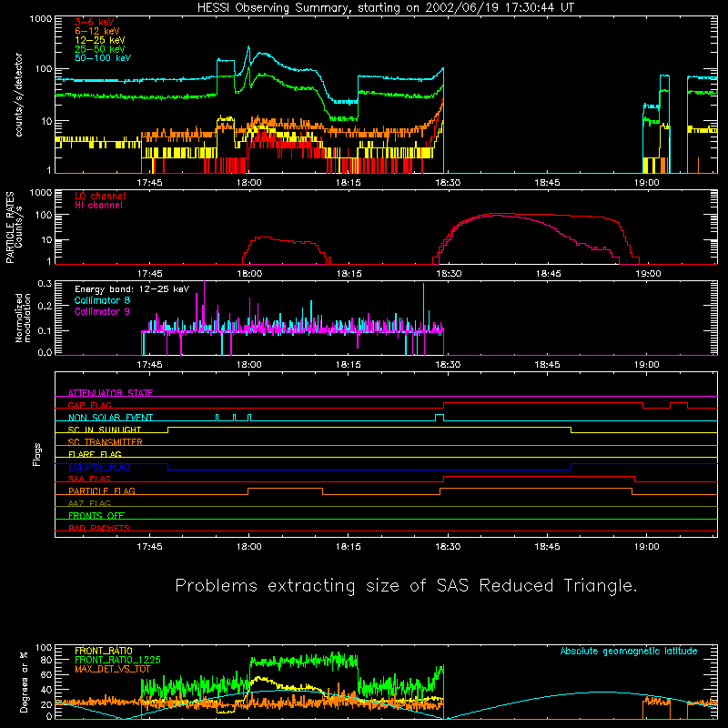Screen dimensions: 728x728
Task: Click the HESSI Observing Summary title
Action: pyautogui.click(x=385, y=8)
